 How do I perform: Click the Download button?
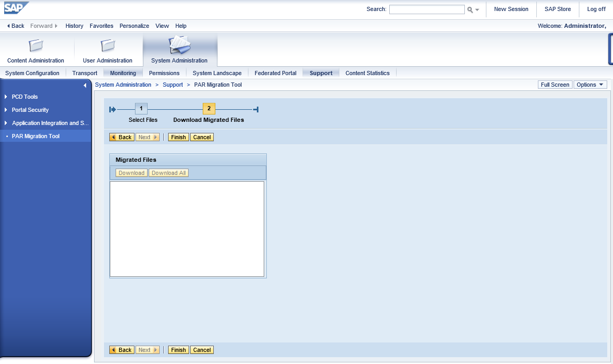[131, 173]
